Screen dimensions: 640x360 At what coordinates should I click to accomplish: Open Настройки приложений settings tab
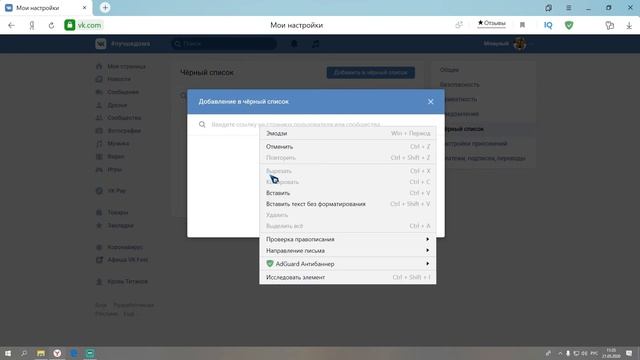tap(476, 144)
